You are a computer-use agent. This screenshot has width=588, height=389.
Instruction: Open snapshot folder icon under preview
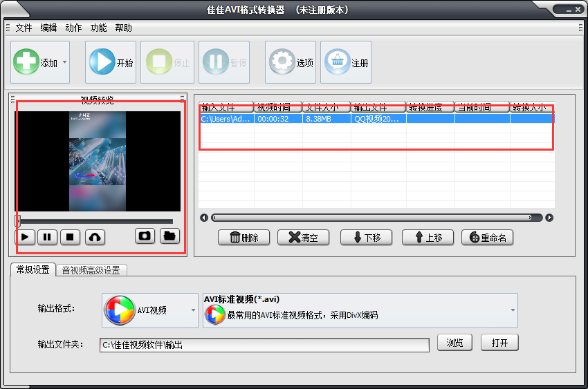[x=169, y=236]
